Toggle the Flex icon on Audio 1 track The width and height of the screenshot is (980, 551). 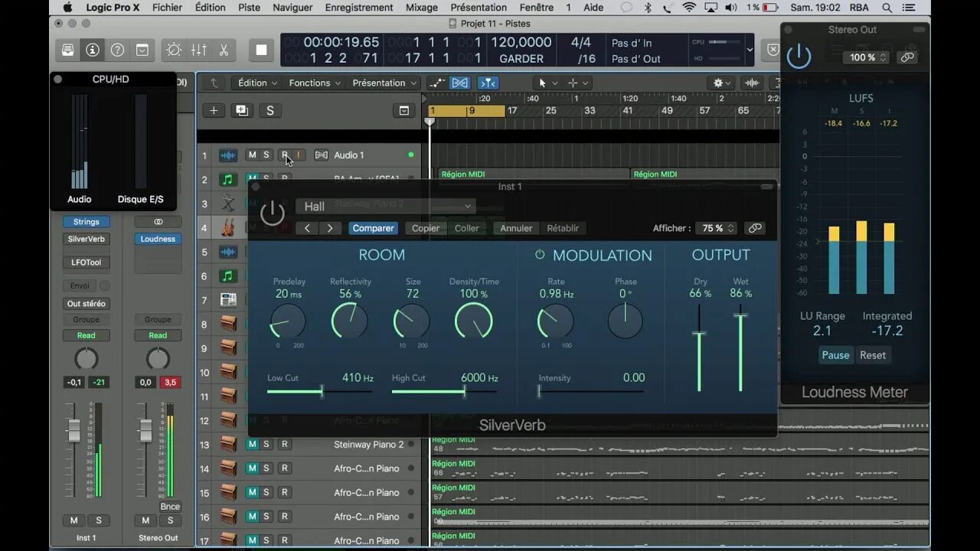322,155
